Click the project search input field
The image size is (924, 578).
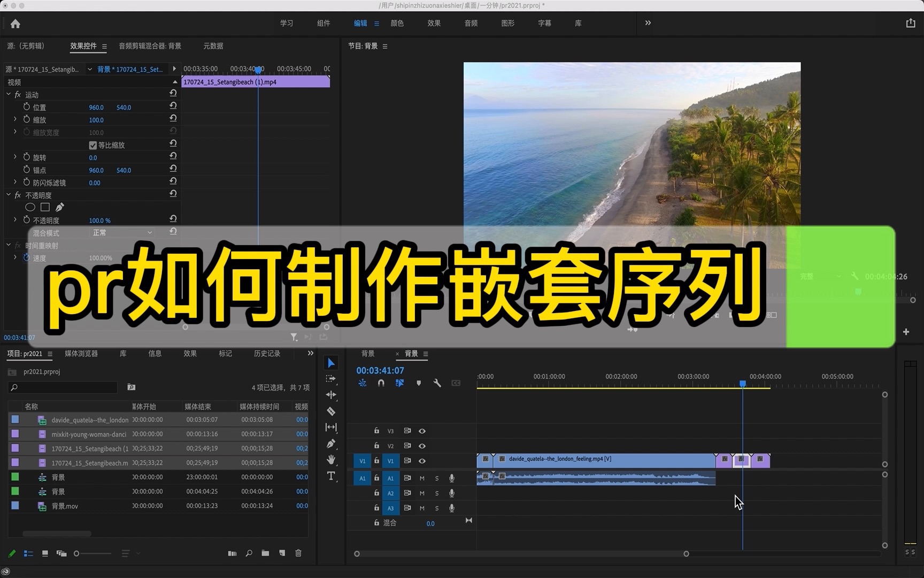pos(63,387)
